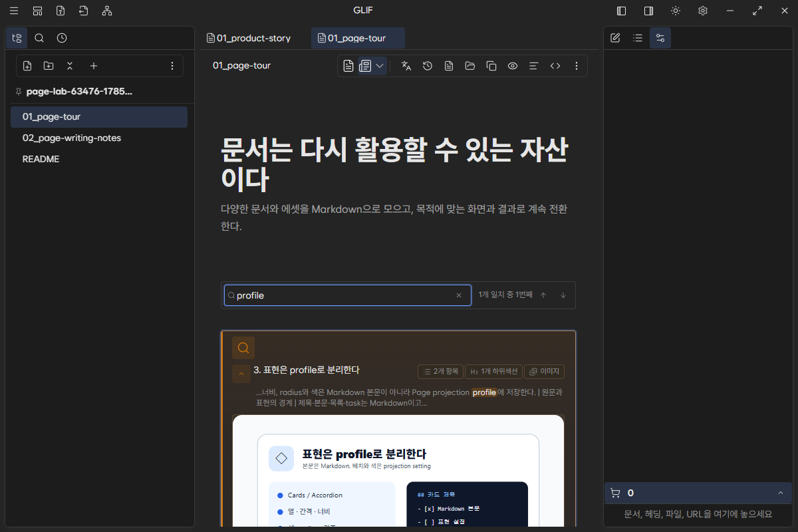Click the import arrow file icon in title bar

coord(83,11)
